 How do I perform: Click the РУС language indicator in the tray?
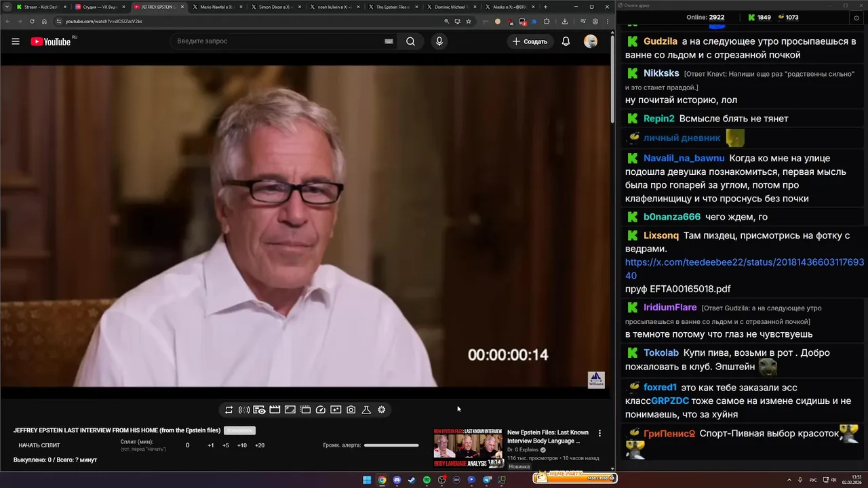click(x=814, y=480)
